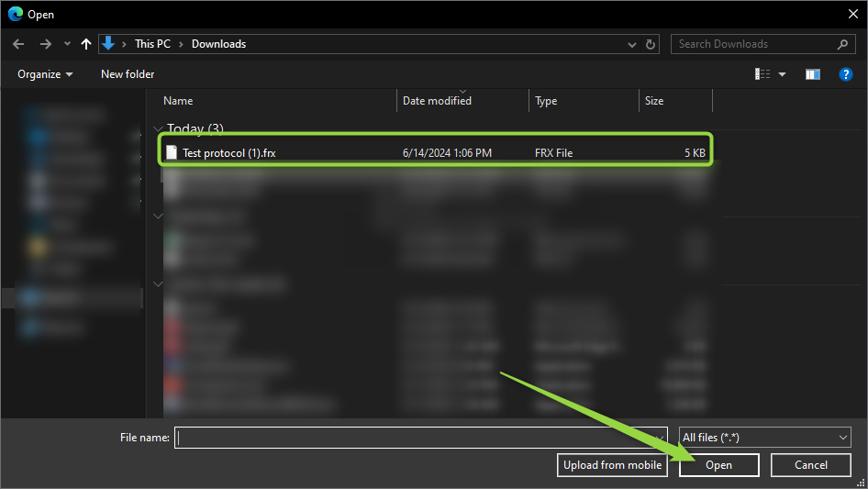Expand the address bar previous locations dropdown
This screenshot has width=868, height=489.
[x=632, y=44]
